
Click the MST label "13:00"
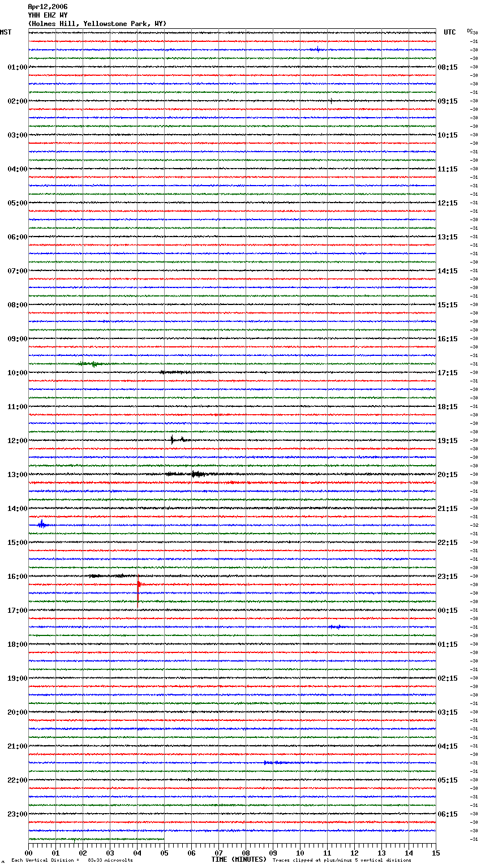pyautogui.click(x=18, y=475)
